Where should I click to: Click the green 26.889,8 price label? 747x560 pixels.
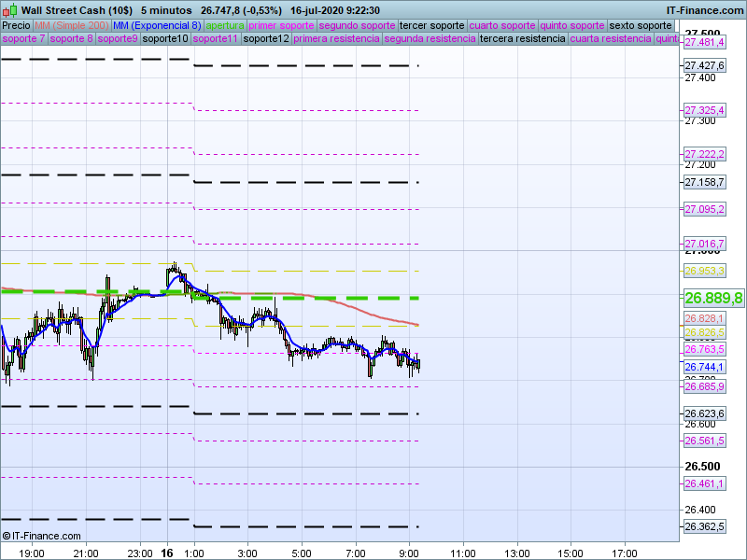click(x=713, y=298)
